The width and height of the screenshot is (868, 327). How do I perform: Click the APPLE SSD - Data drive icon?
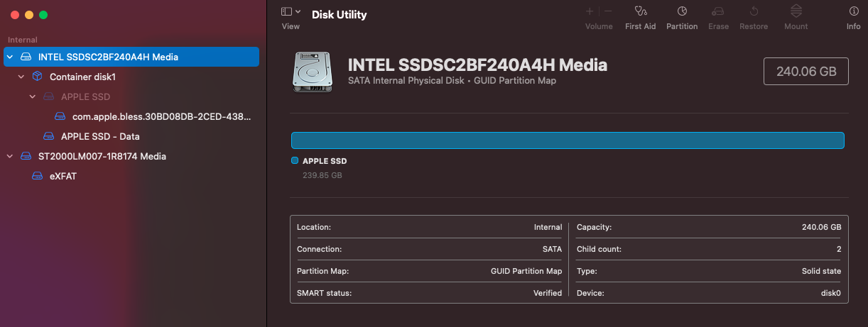click(48, 136)
